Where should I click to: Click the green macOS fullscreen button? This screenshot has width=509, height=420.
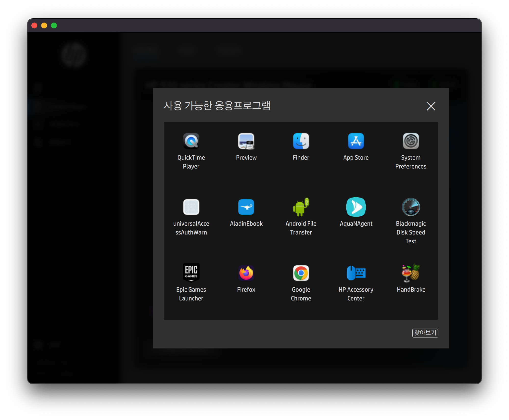pos(54,25)
